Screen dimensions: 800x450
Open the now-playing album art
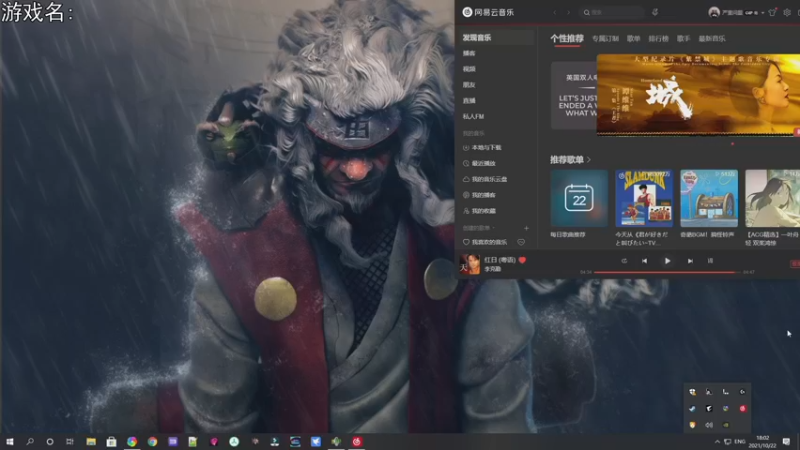(469, 264)
